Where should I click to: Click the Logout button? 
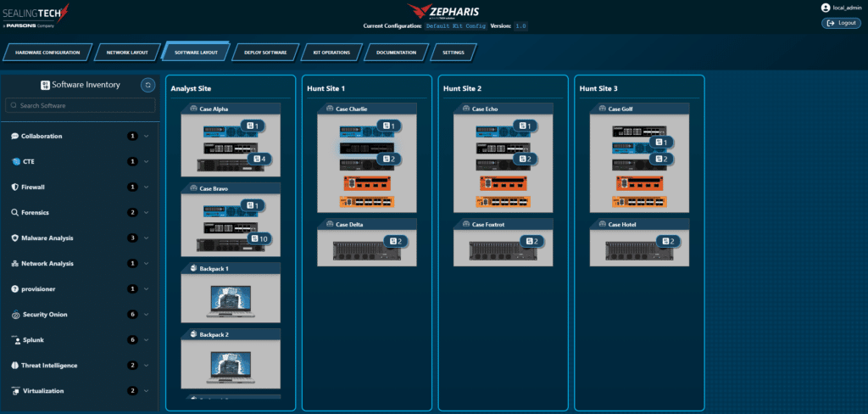(x=841, y=23)
